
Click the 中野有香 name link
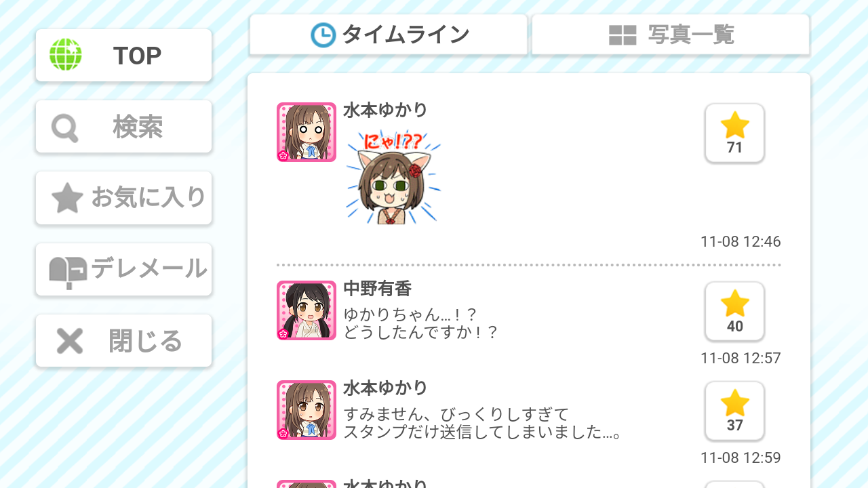(x=377, y=289)
